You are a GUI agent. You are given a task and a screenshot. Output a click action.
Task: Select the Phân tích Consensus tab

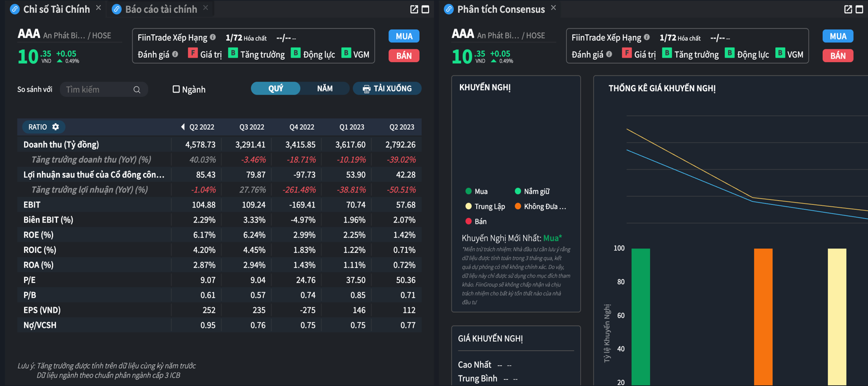501,9
